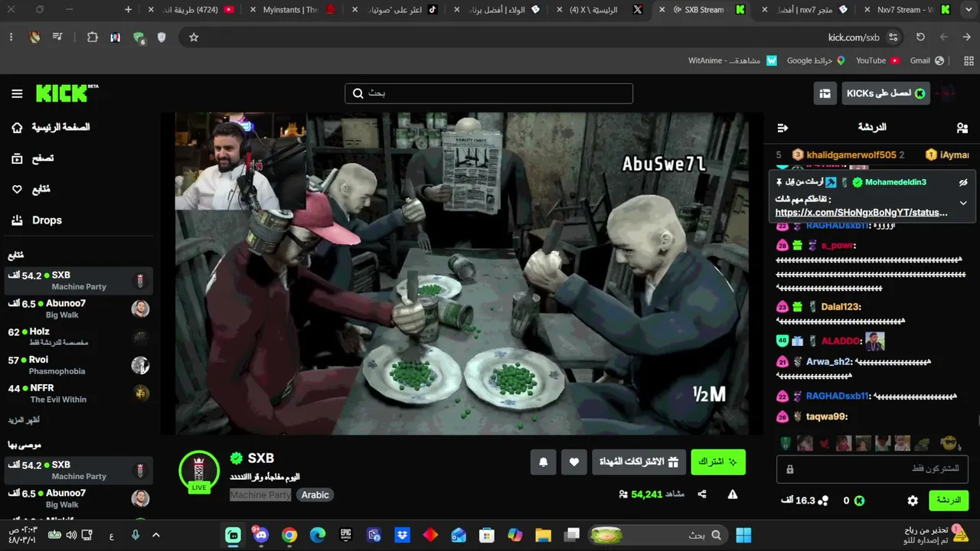Open the browser extensions puzzle icon
This screenshot has height=551, width=980.
tap(93, 37)
